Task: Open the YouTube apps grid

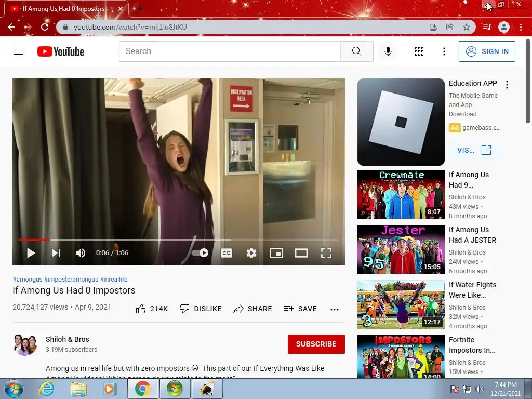Action: [419, 51]
